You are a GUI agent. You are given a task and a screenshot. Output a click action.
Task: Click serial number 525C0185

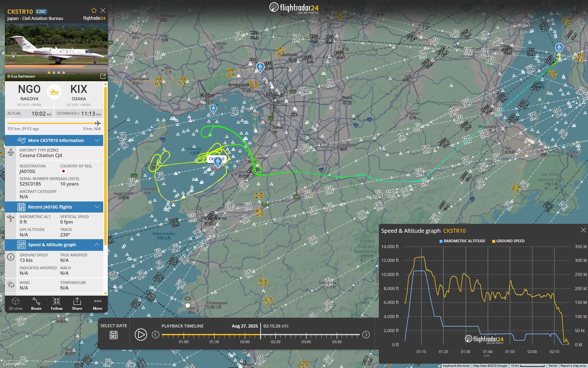[x=30, y=184]
